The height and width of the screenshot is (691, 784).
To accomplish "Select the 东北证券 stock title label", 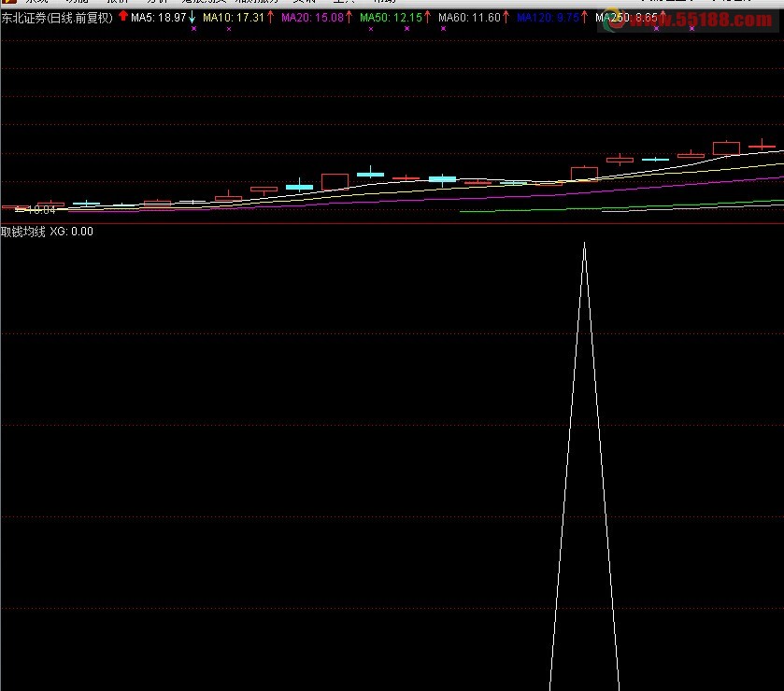I will pos(56,18).
